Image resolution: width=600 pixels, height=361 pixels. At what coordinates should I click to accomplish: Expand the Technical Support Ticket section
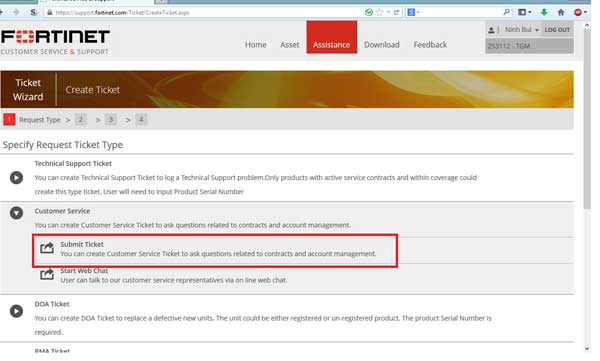click(x=16, y=178)
